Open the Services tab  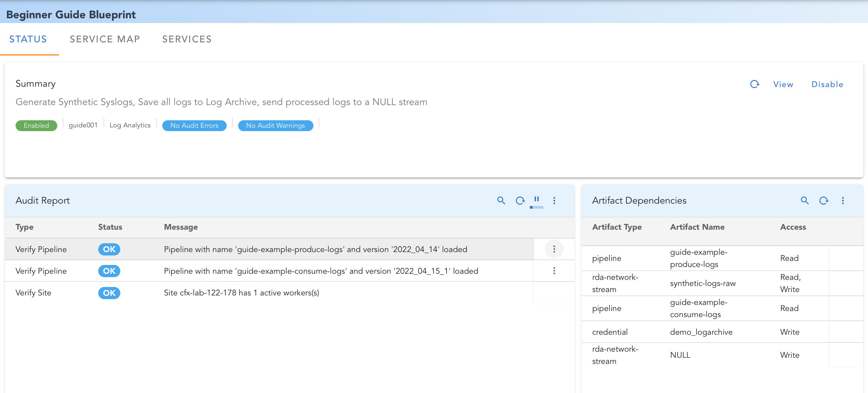click(x=187, y=39)
